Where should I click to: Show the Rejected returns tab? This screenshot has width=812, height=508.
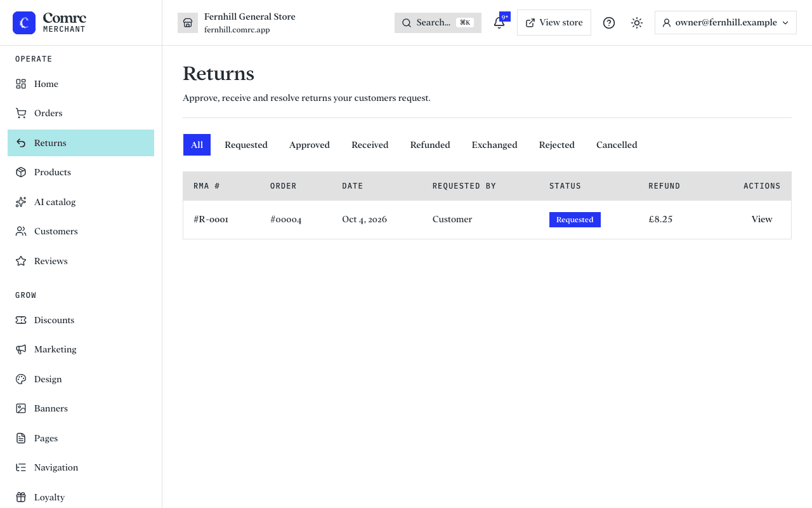557,145
